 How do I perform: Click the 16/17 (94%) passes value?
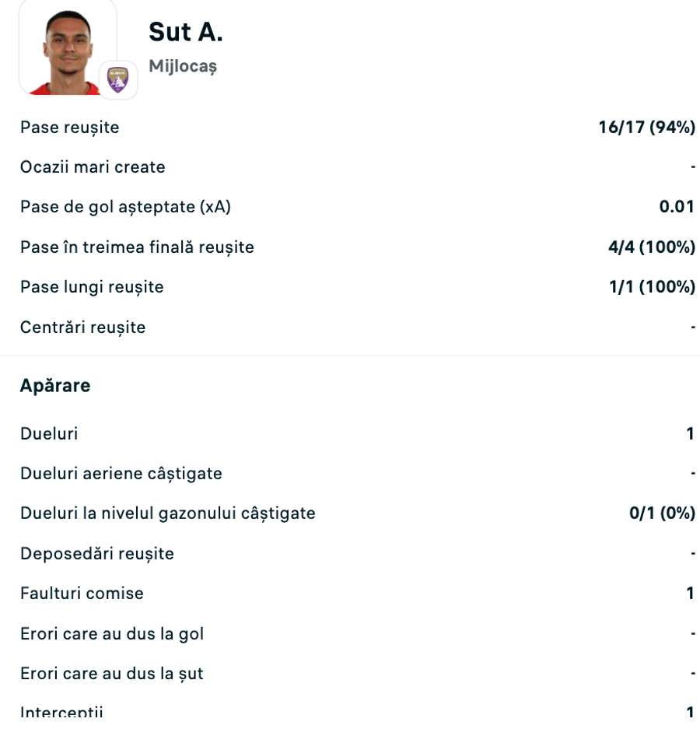646,127
